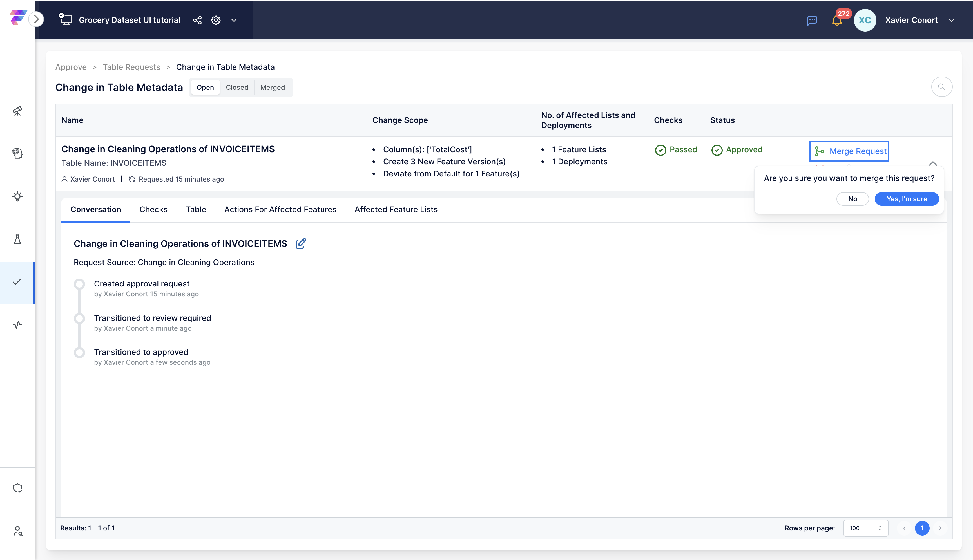Open the user search sidebar icon
Viewport: 973px width, 560px height.
(17, 531)
